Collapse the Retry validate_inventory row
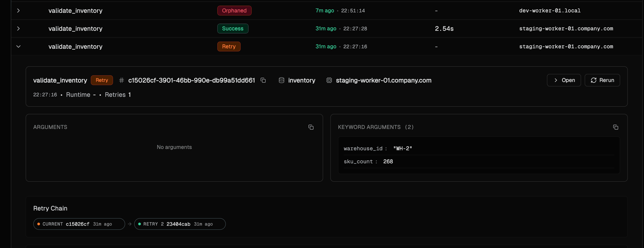The height and width of the screenshot is (248, 644). 18,46
